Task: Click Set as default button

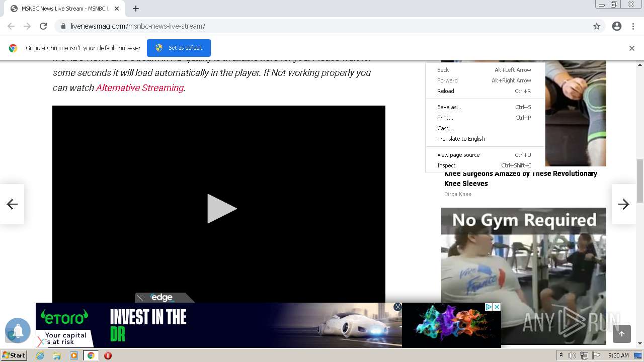Action: (x=179, y=48)
